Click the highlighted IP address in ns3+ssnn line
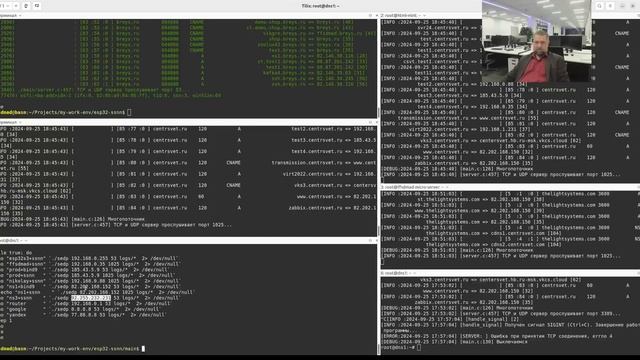640x360 pixels. (91, 298)
